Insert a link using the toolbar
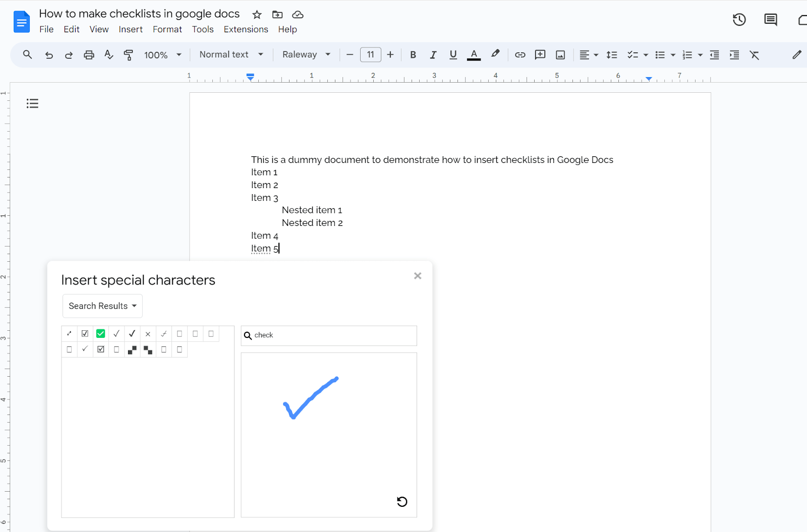Image resolution: width=807 pixels, height=532 pixels. coord(520,54)
